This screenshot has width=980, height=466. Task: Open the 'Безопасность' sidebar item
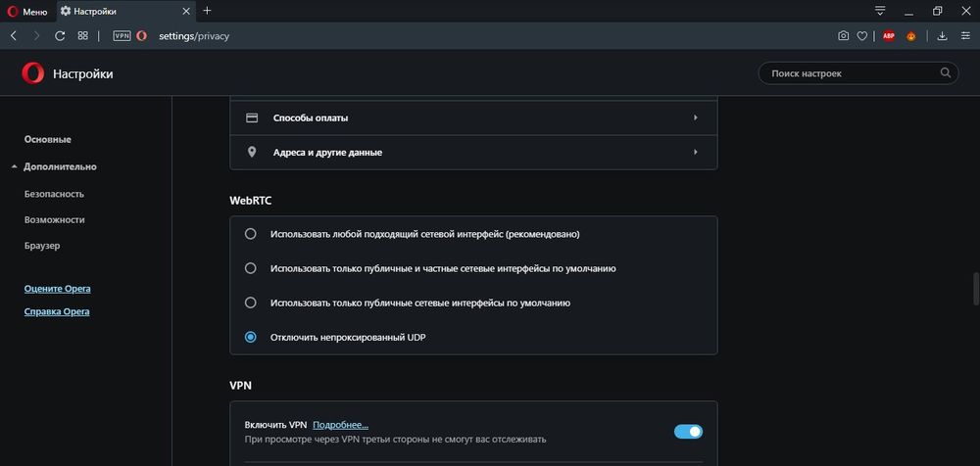pyautogui.click(x=54, y=194)
